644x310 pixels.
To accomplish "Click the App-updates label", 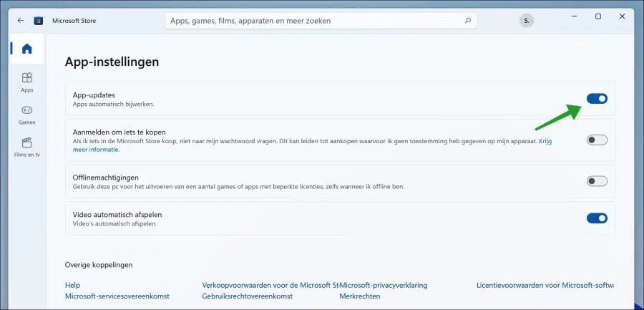I will [x=94, y=95].
